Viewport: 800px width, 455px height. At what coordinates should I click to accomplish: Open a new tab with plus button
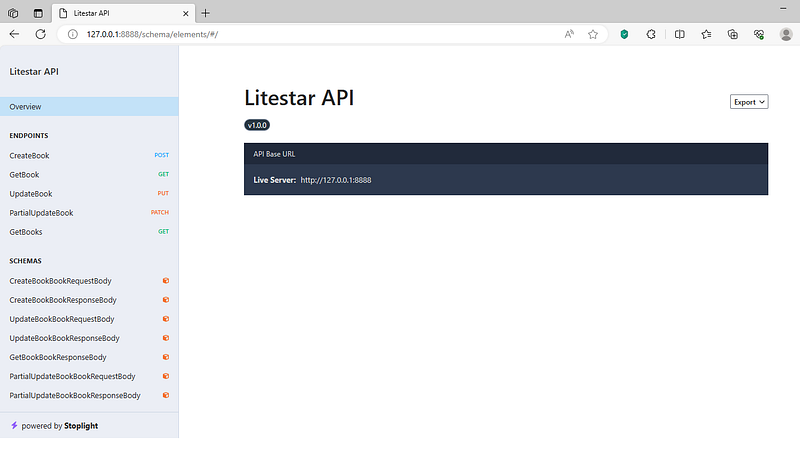pos(205,13)
